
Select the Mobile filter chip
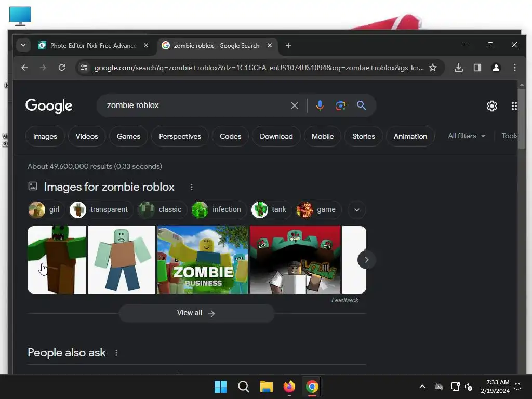pyautogui.click(x=323, y=136)
